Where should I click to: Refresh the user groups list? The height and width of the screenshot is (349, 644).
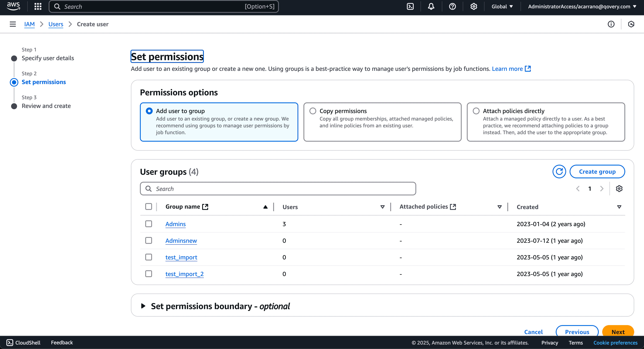pos(559,171)
